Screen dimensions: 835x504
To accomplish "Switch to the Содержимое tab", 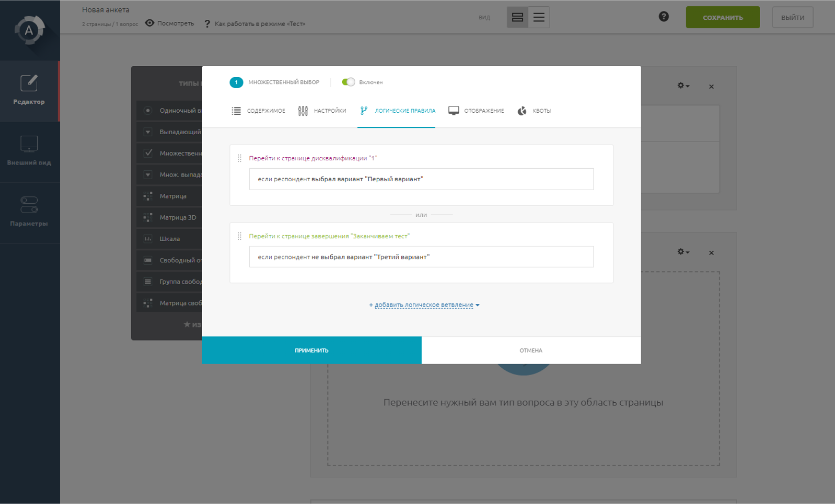I will point(259,111).
